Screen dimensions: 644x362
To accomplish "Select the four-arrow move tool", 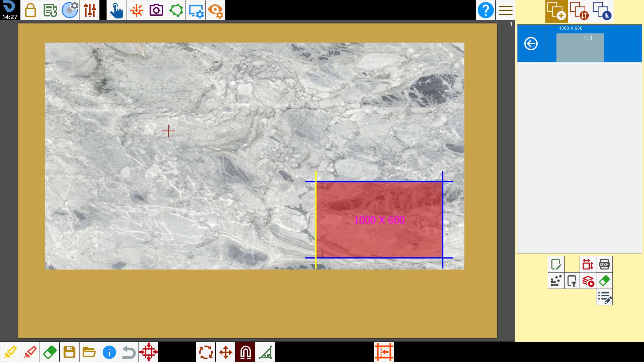I will point(225,352).
